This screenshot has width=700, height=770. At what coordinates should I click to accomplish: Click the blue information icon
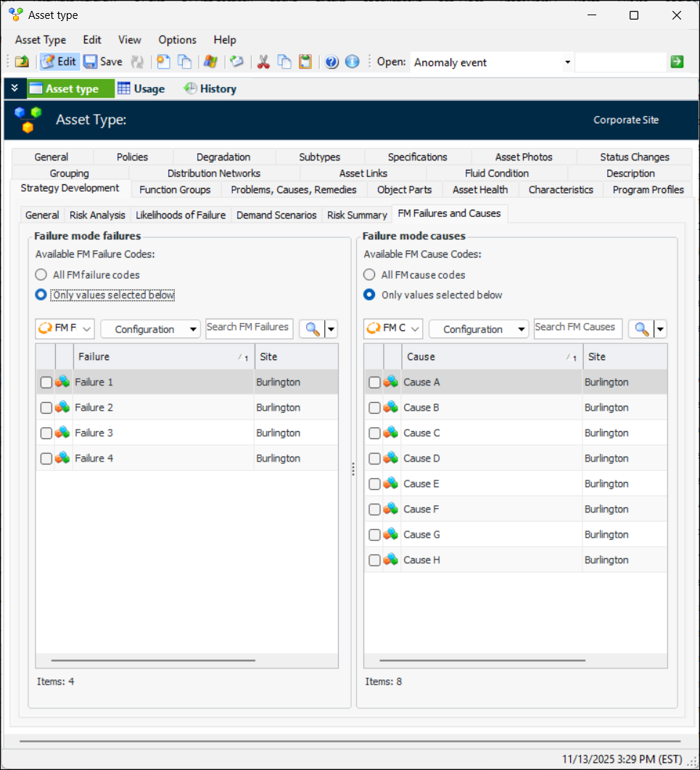(353, 62)
